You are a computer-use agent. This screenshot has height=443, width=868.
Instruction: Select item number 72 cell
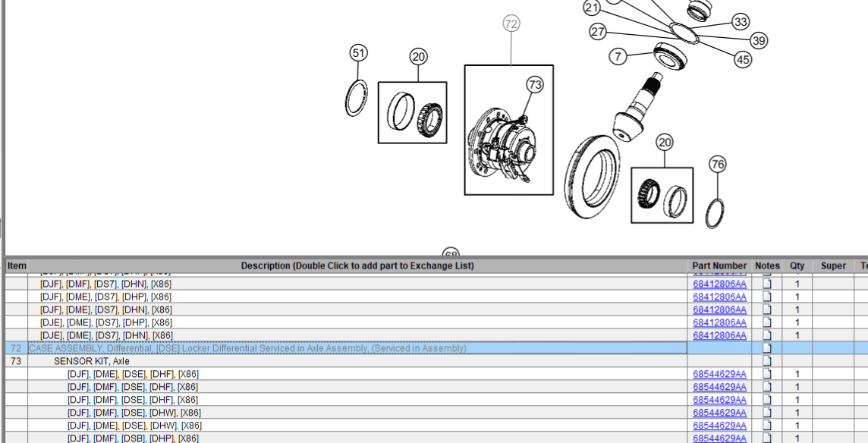tap(16, 348)
